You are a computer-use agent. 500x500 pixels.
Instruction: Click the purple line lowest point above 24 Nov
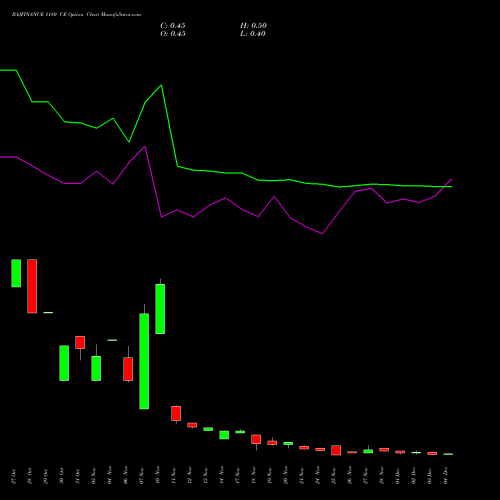point(322,234)
